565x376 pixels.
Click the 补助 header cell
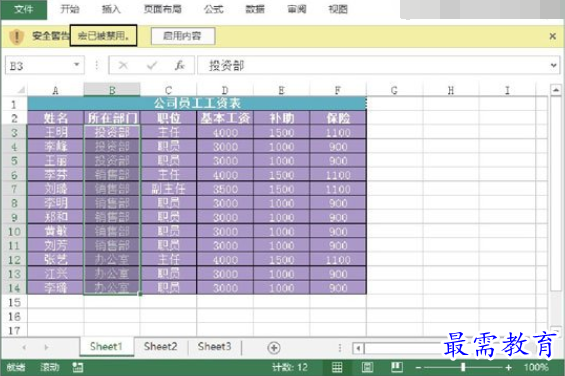pos(281,118)
